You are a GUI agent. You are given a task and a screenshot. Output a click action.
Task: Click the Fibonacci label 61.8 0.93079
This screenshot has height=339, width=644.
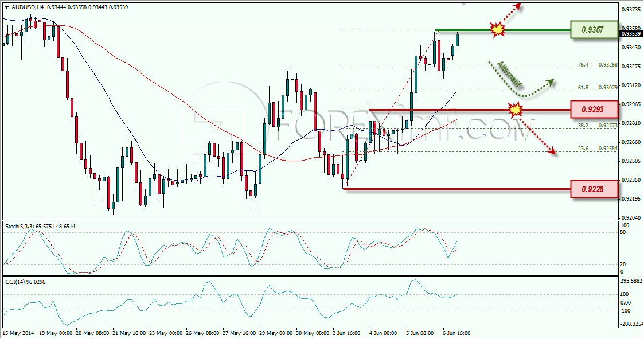[x=598, y=88]
